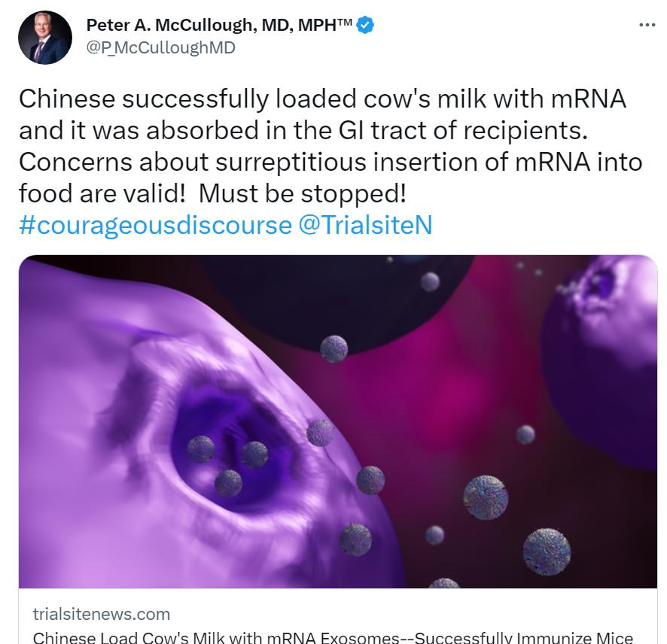This screenshot has width=667, height=644.
Task: Click the purple cell link preview image
Action: click(x=338, y=421)
